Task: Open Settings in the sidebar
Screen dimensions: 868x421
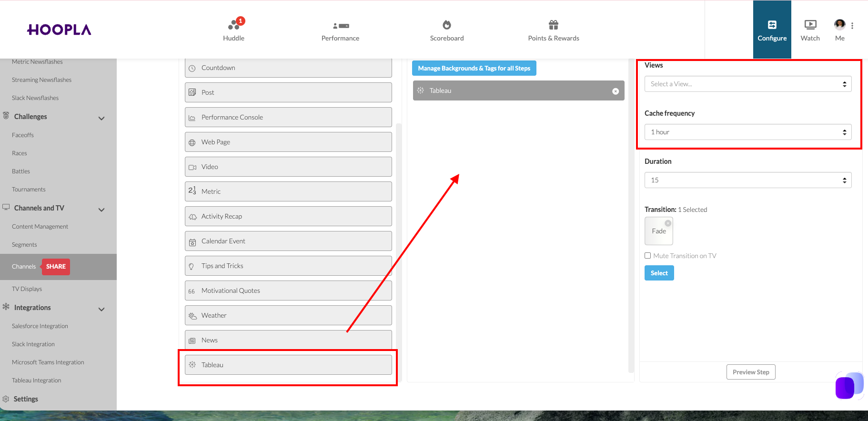Action: [26, 399]
